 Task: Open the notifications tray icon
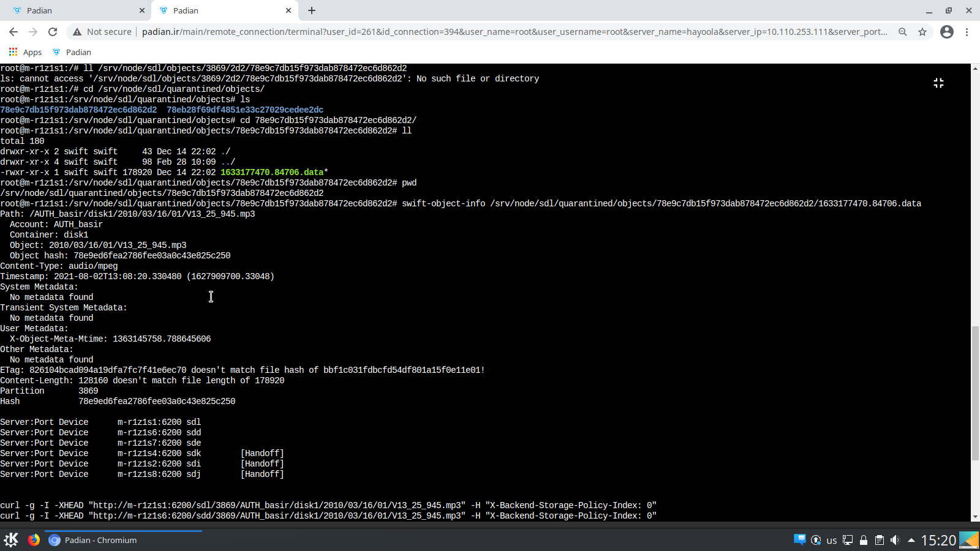pyautogui.click(x=799, y=540)
